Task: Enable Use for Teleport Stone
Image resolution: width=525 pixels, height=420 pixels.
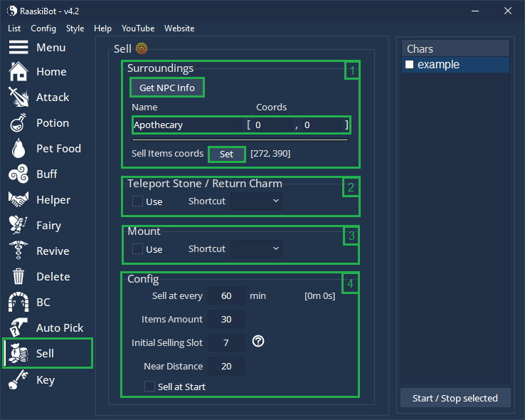Action: (x=138, y=201)
